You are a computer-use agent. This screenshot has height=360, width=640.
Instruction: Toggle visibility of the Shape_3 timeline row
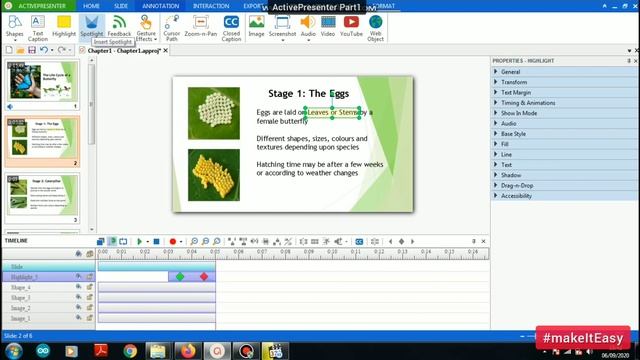78,297
